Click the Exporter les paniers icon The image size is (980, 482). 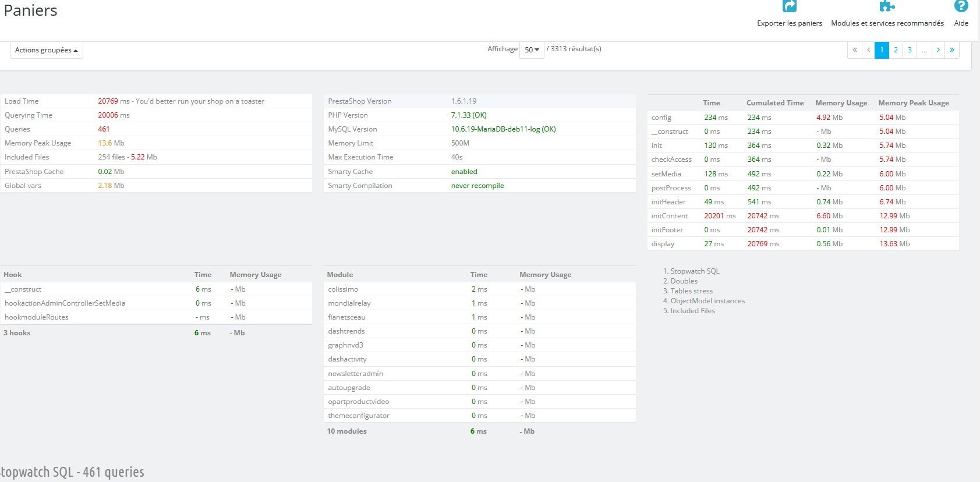coord(789,7)
